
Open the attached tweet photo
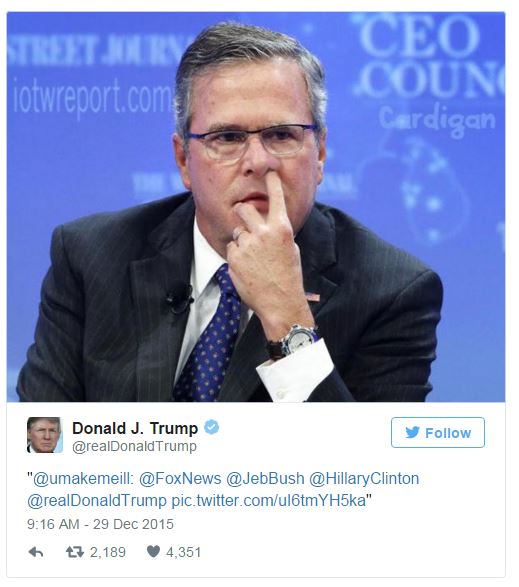pos(256,207)
